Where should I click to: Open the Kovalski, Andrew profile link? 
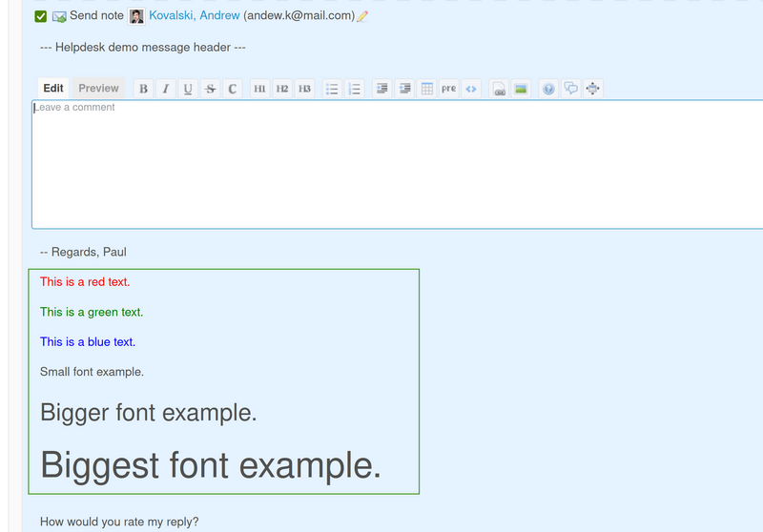coord(194,16)
